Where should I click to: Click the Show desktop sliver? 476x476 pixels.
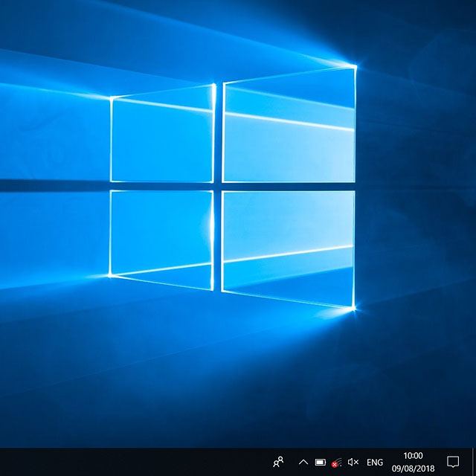(473, 462)
